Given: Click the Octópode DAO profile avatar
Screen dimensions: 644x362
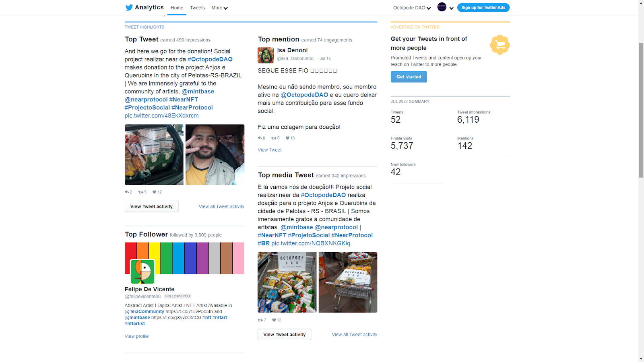Looking at the screenshot, I should tap(442, 7).
